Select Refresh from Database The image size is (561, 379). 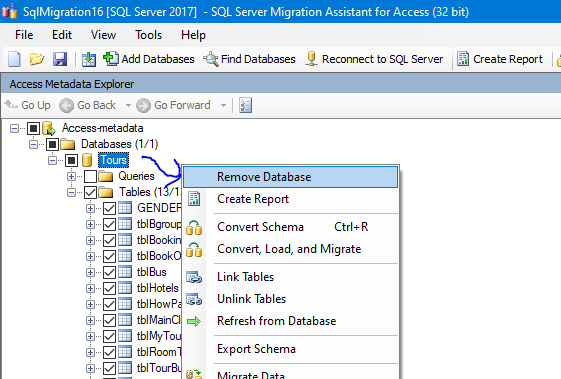[291, 321]
